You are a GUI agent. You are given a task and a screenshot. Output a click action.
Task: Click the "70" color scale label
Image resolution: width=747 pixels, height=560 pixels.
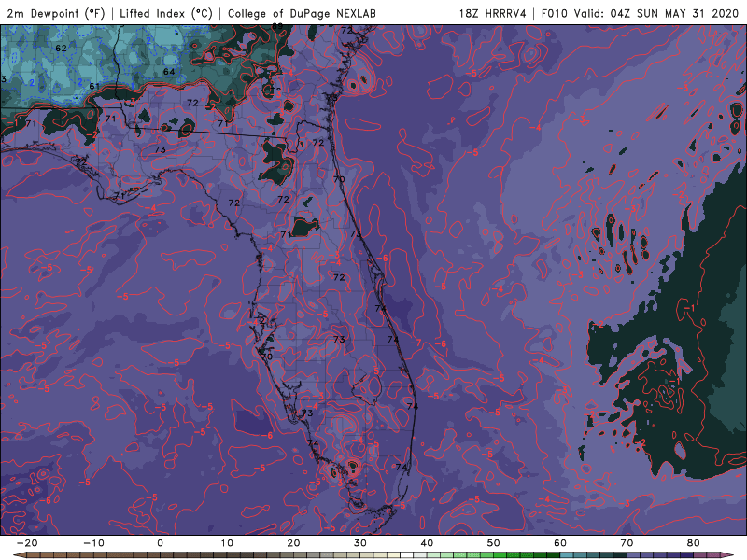(627, 543)
